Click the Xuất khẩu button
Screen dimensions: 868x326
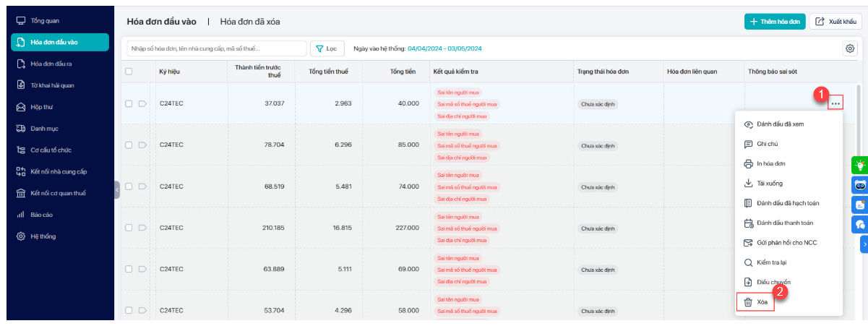click(x=835, y=22)
